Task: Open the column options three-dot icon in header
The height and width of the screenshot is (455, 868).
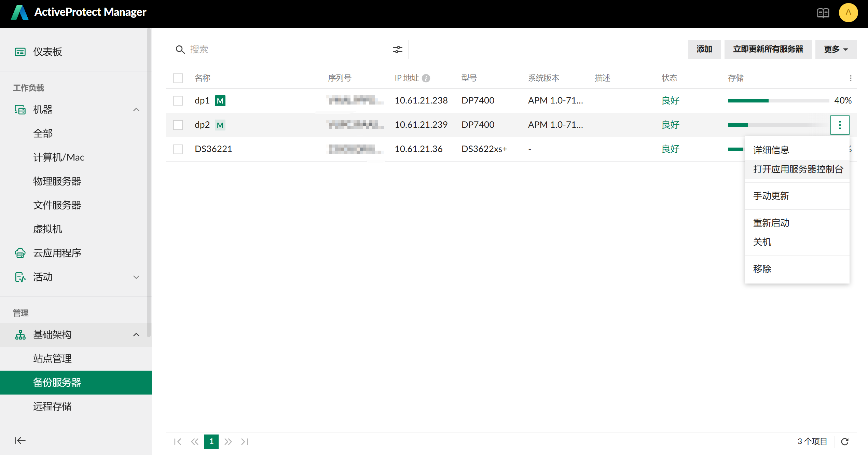Action: click(x=851, y=78)
